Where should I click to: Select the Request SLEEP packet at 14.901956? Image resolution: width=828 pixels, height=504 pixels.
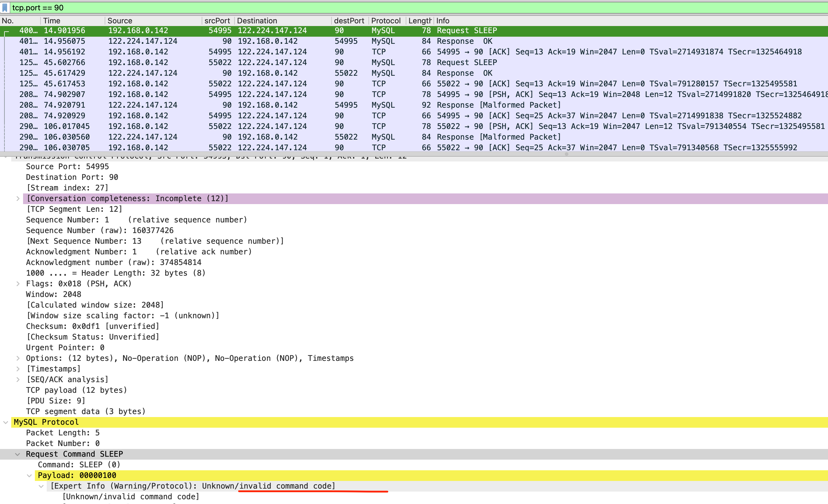(414, 30)
